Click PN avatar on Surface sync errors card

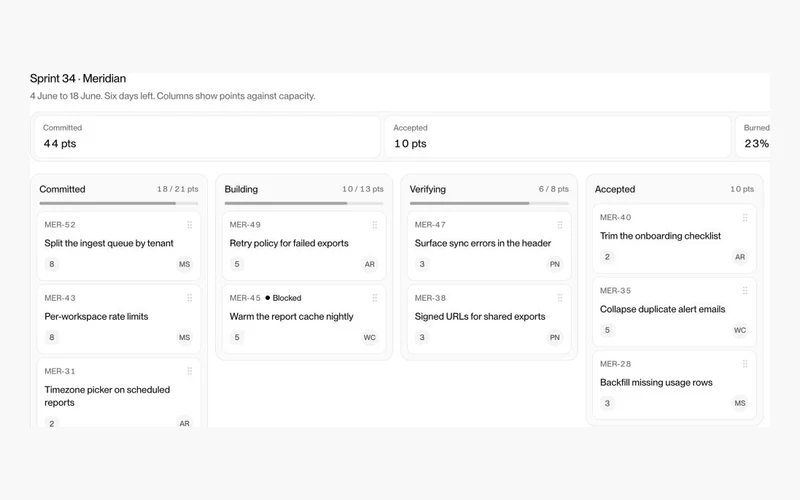[555, 264]
